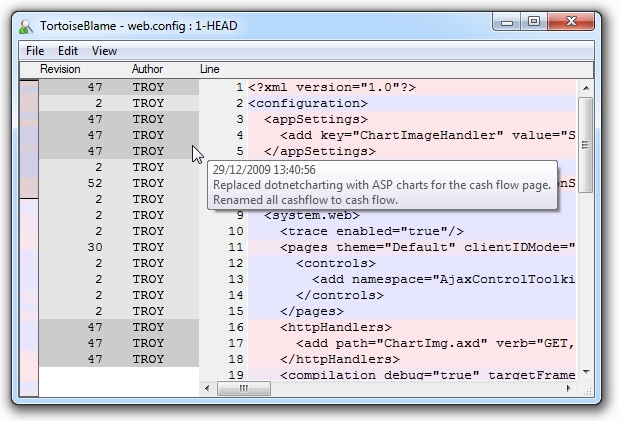The height and width of the screenshot is (421, 620).
Task: Click the horizontal scrollbar right arrow
Action: (569, 389)
